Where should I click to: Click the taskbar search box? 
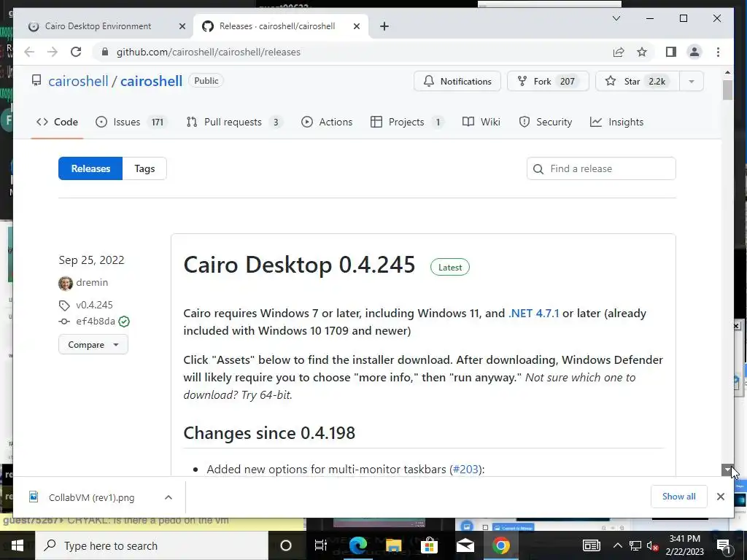tap(152, 545)
